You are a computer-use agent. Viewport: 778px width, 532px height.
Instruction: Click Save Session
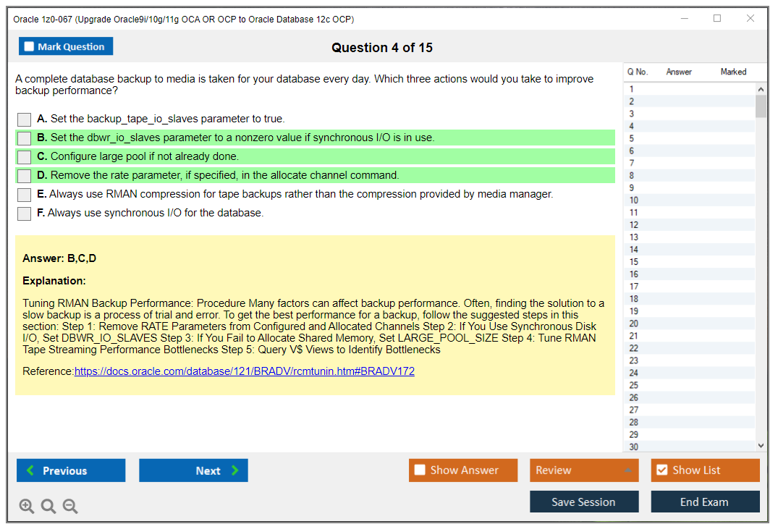point(584,501)
